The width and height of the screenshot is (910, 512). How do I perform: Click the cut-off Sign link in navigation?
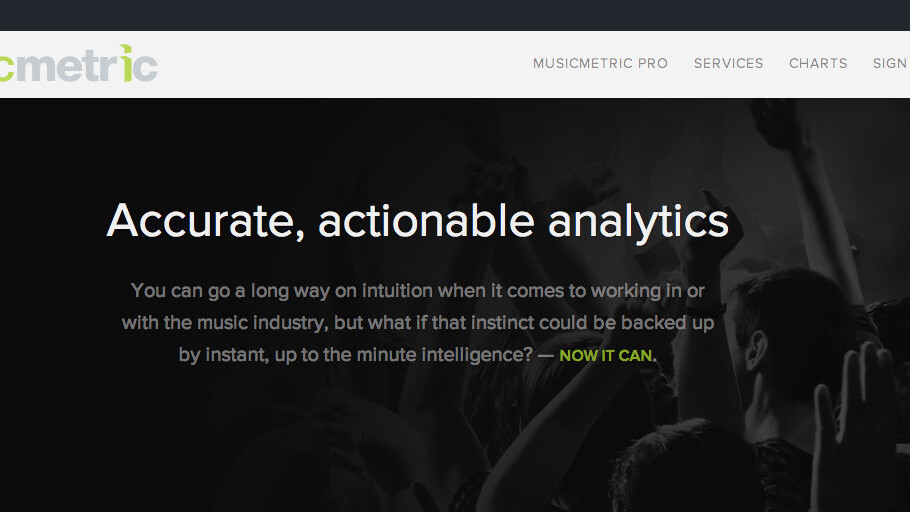point(890,63)
